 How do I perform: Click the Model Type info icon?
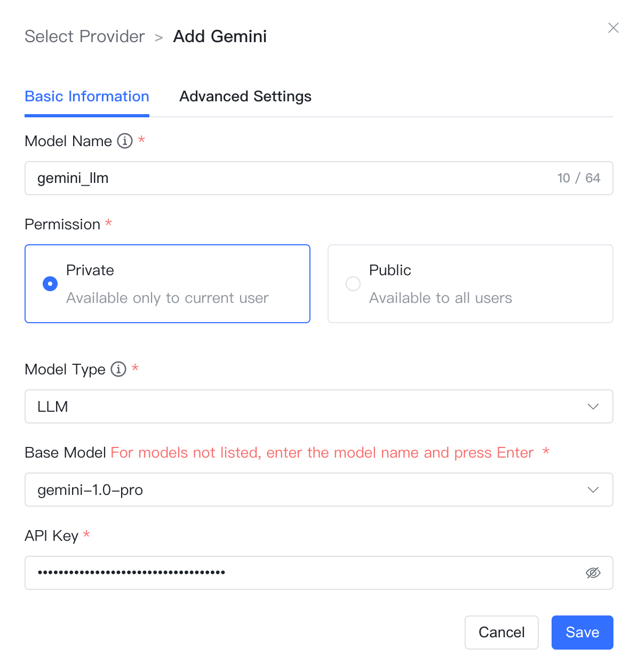[118, 369]
